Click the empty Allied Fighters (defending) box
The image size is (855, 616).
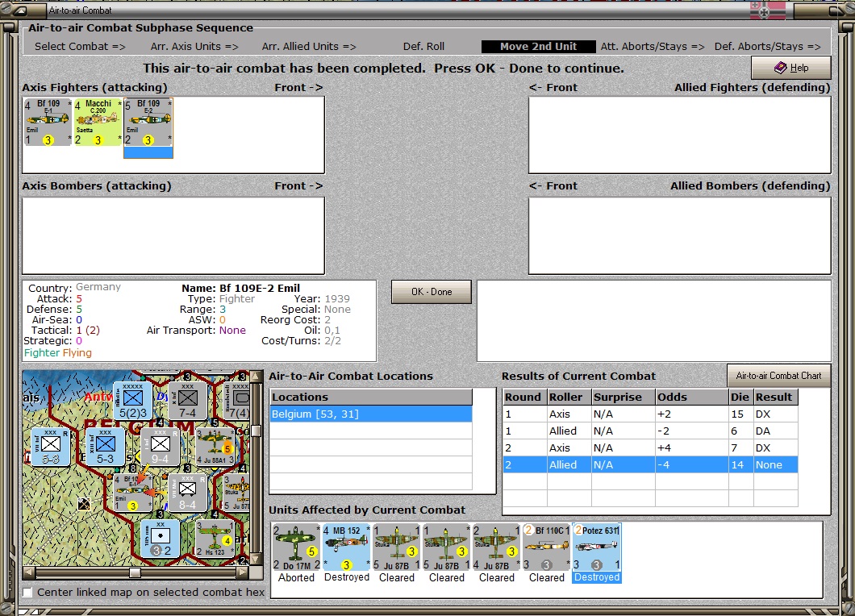679,135
